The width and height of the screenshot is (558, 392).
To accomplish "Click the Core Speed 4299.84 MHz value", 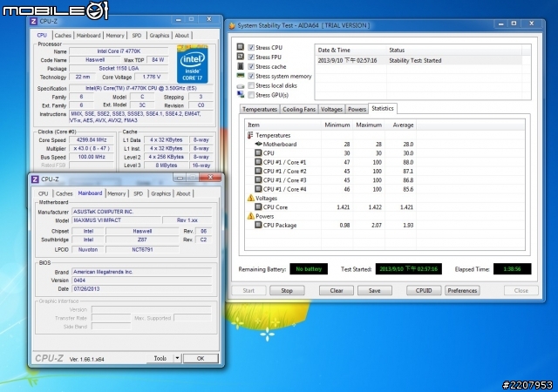I will point(92,139).
